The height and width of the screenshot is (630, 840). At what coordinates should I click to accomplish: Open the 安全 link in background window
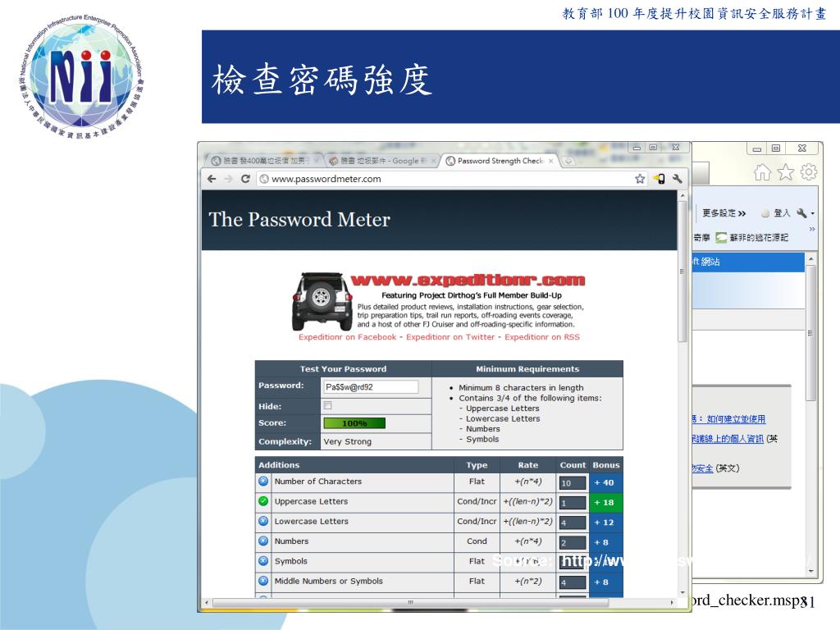(703, 468)
